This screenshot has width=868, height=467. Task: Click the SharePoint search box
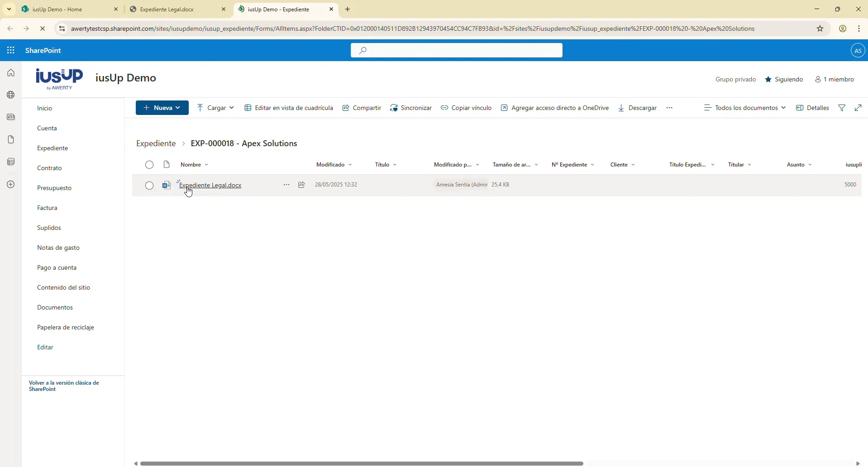point(457,50)
